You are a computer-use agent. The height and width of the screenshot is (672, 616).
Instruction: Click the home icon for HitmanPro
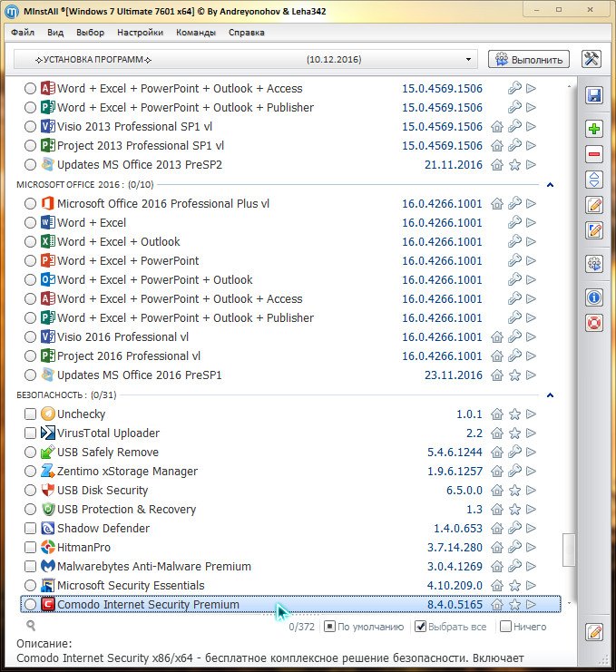click(x=497, y=547)
